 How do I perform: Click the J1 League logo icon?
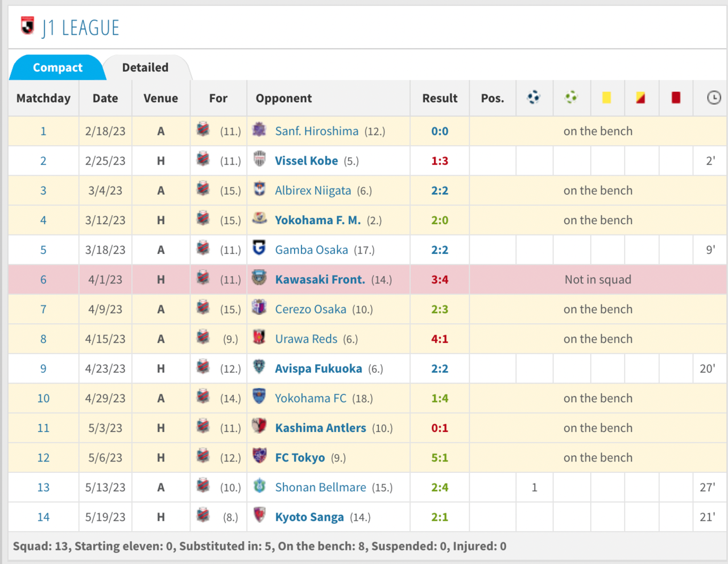pyautogui.click(x=27, y=26)
